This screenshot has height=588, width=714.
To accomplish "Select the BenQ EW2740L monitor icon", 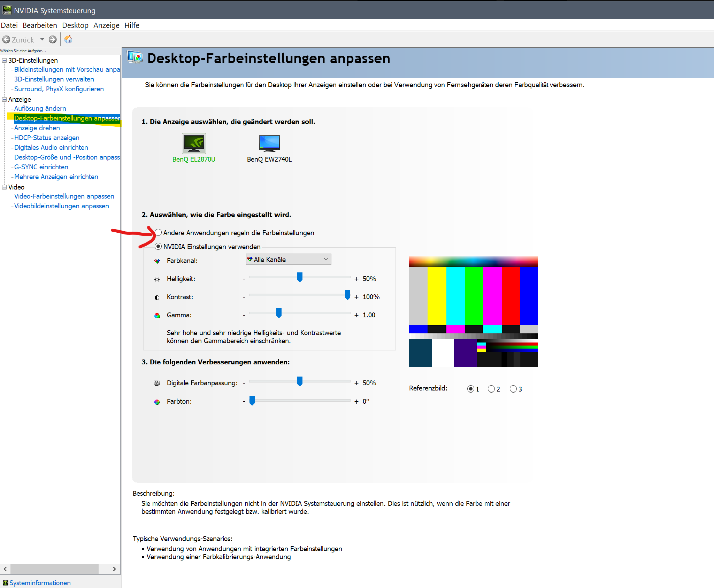I will pos(269,144).
